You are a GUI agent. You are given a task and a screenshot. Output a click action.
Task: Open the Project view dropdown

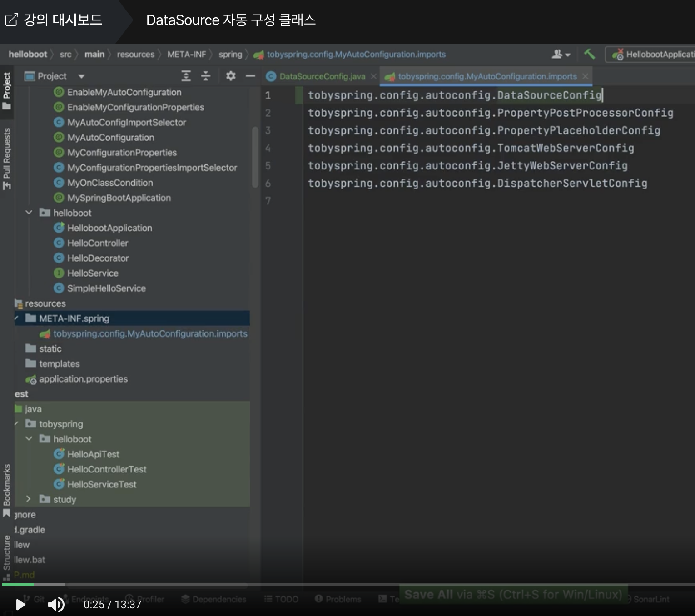click(x=81, y=76)
